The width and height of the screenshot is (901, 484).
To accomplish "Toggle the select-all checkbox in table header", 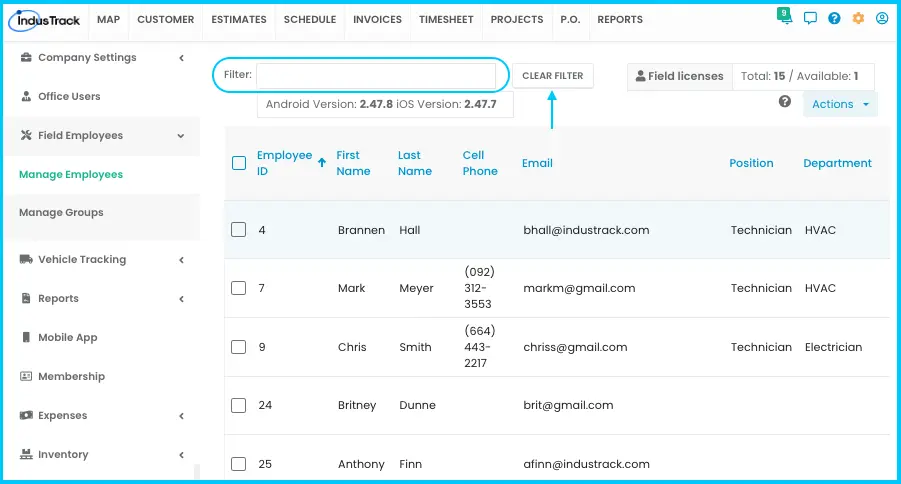I will click(x=239, y=163).
